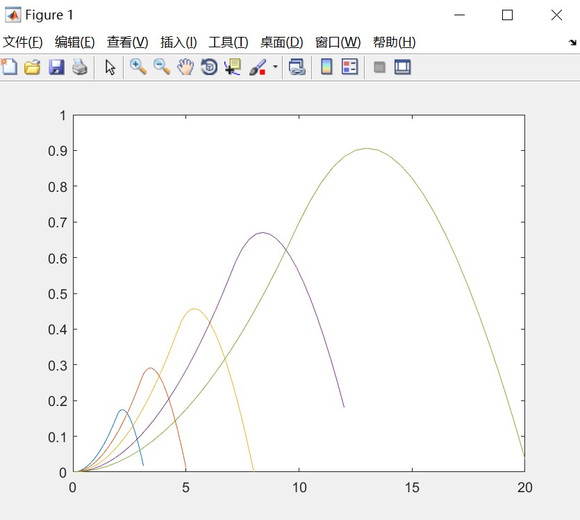This screenshot has width=580, height=520.
Task: Open the 文件(F) menu
Action: click(x=23, y=42)
